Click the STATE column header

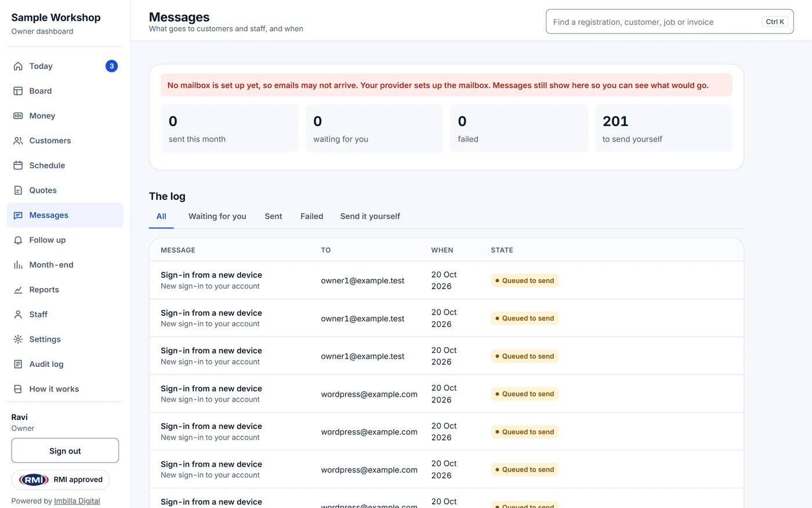coord(502,250)
